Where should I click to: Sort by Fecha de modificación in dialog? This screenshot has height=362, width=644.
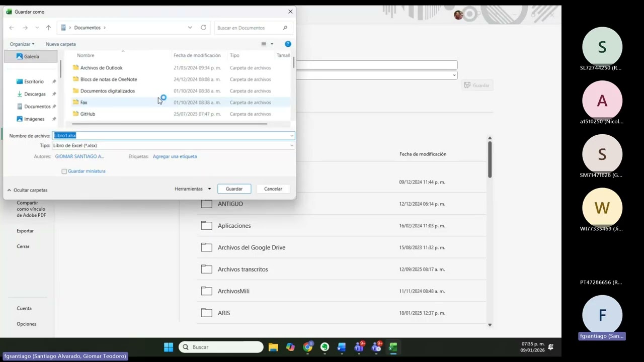197,55
